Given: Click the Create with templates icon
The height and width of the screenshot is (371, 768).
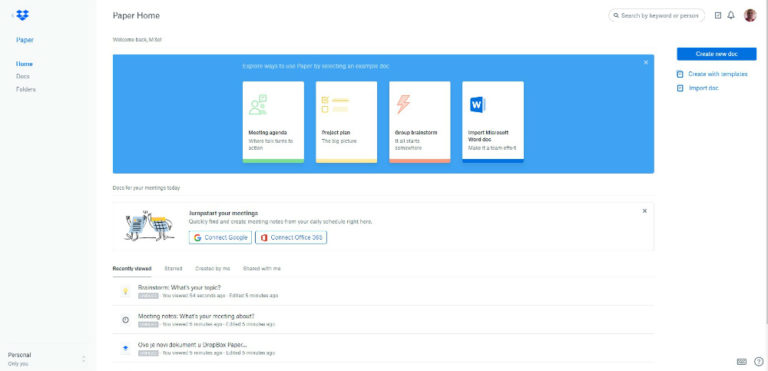Looking at the screenshot, I should pyautogui.click(x=680, y=74).
